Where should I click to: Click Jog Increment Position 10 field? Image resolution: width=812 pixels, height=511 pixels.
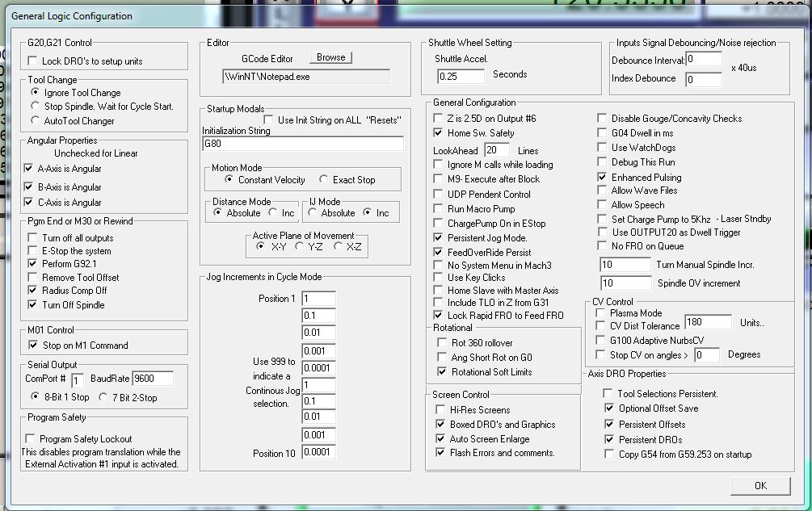tap(318, 452)
